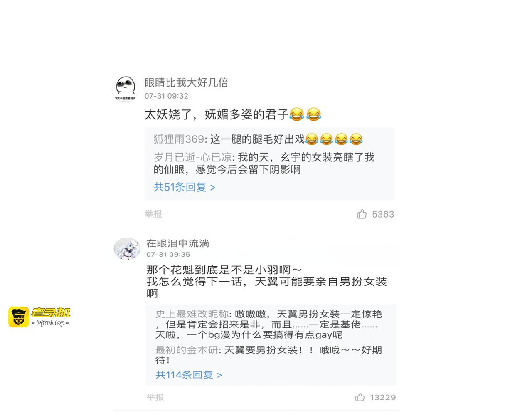Viewport: 532px width, 416px height.
Task: Report the second comment via 举报
Action: (x=155, y=397)
